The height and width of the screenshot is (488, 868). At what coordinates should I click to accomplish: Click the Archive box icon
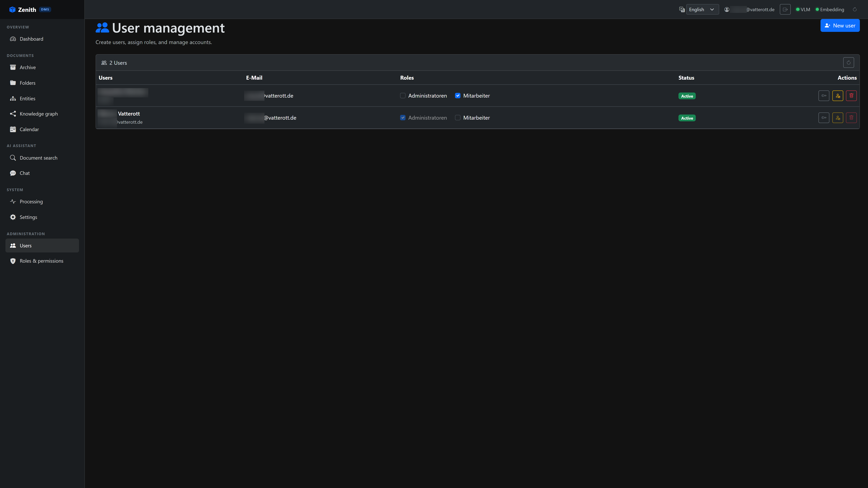(x=13, y=67)
